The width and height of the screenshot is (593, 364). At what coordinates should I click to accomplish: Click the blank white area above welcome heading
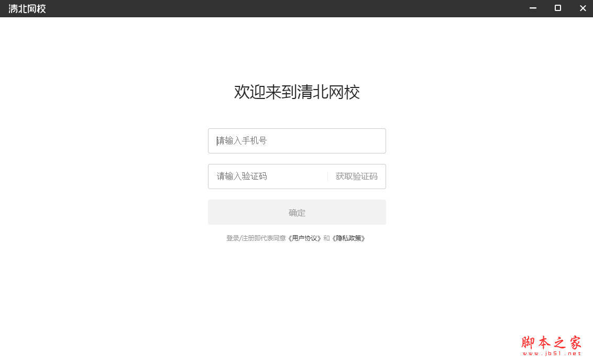[x=297, y=49]
